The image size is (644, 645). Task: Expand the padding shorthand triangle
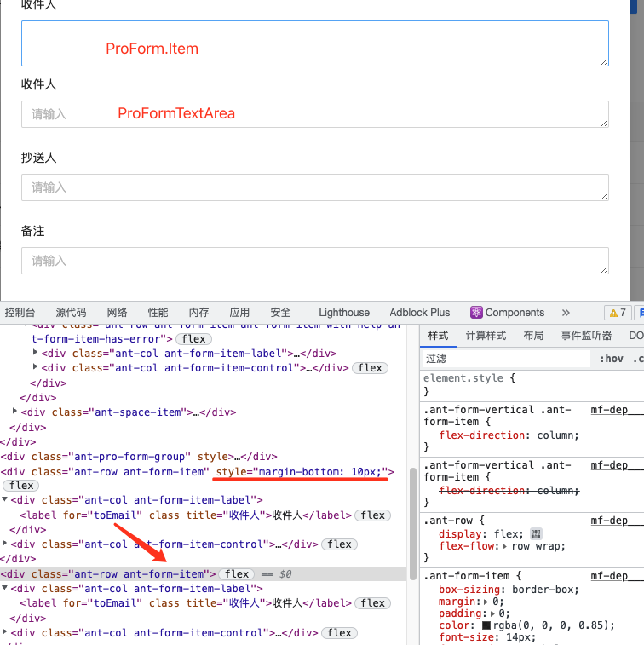pyautogui.click(x=492, y=613)
